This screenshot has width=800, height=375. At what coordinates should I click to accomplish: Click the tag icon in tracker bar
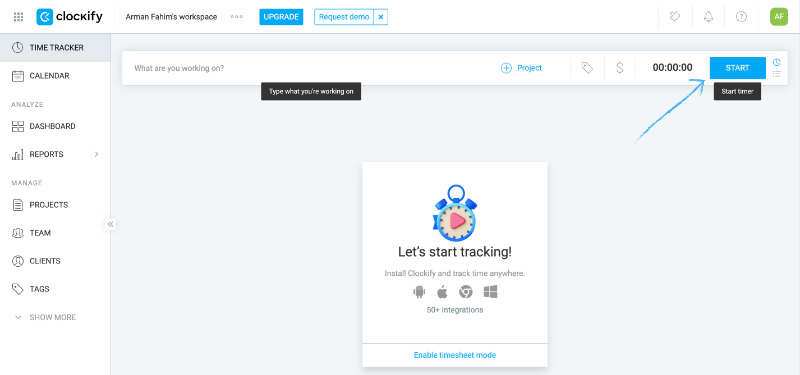(588, 68)
